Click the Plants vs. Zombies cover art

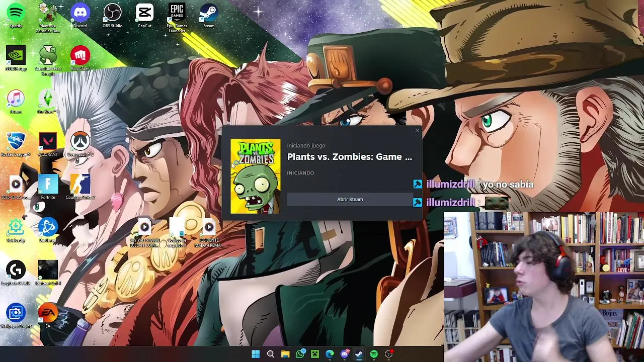pyautogui.click(x=256, y=176)
